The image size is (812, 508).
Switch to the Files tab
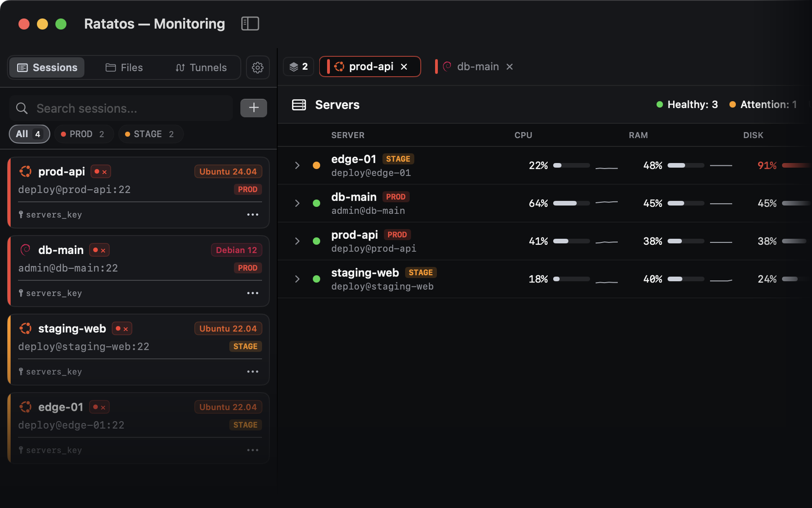(124, 68)
